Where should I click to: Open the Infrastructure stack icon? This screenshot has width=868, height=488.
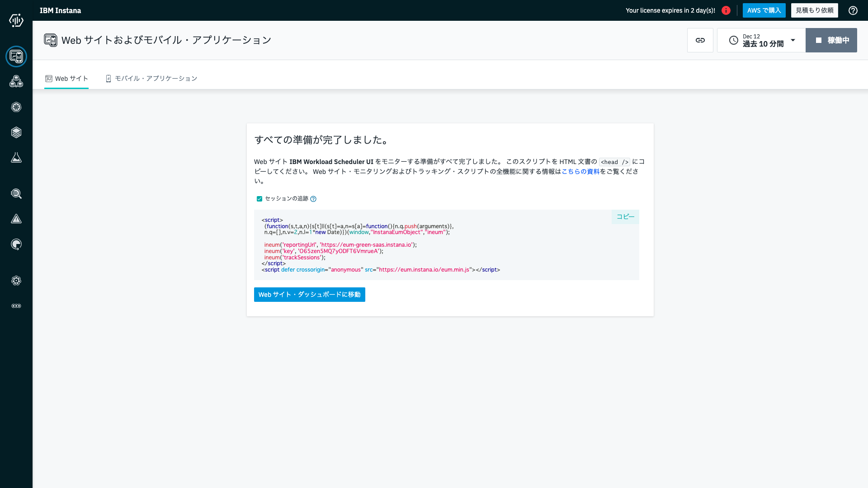pyautogui.click(x=16, y=132)
